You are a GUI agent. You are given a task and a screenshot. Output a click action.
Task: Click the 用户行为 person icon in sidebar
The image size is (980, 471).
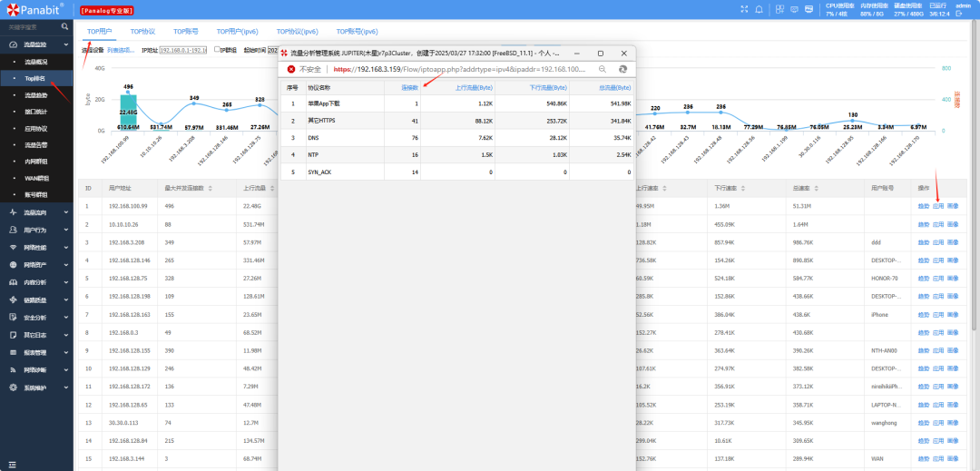click(13, 230)
